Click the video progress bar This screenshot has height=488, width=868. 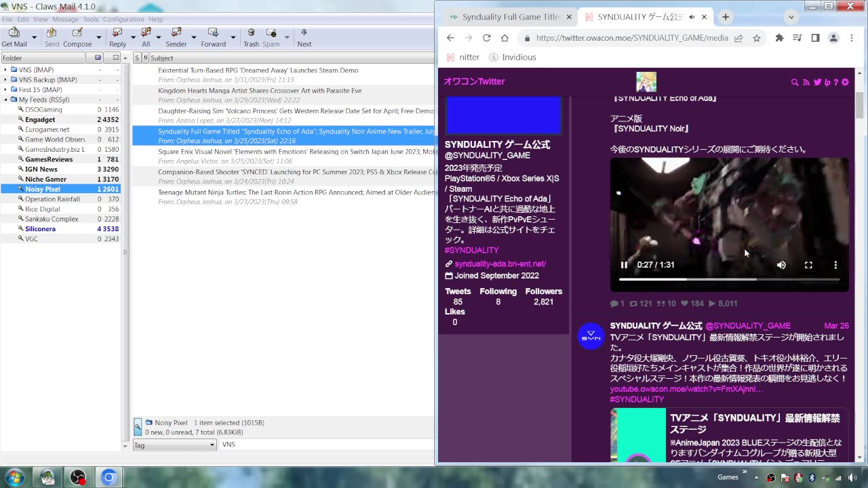tap(729, 279)
